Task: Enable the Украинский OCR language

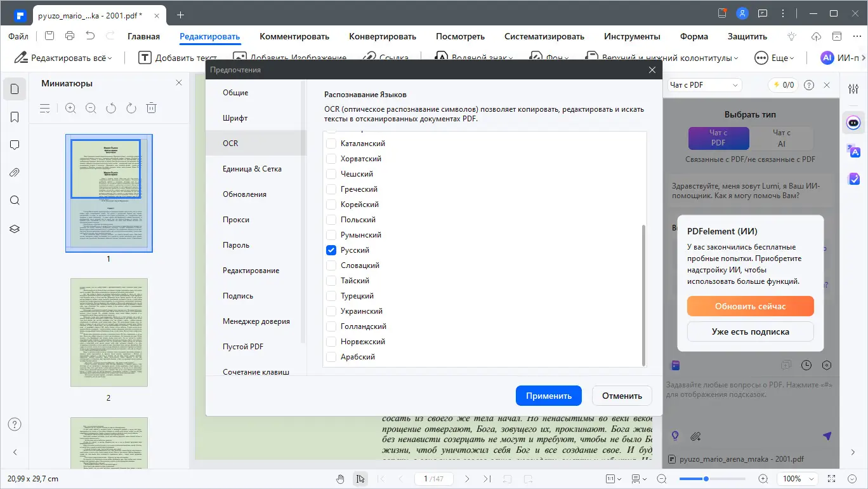Action: click(x=331, y=311)
